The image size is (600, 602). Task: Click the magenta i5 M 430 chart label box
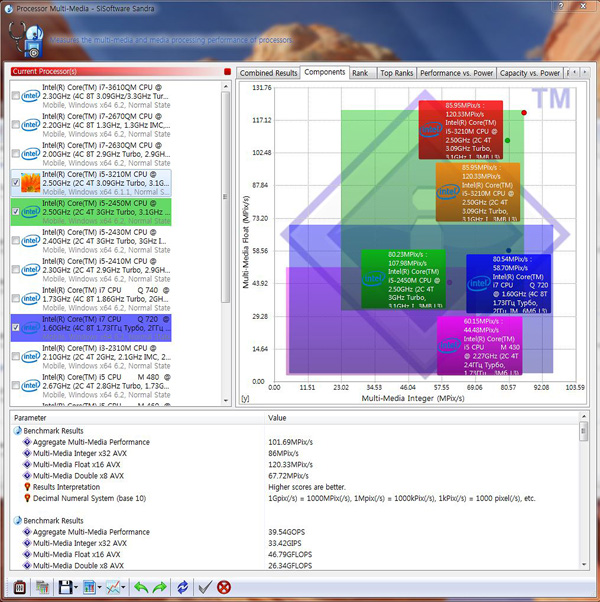[x=479, y=346]
